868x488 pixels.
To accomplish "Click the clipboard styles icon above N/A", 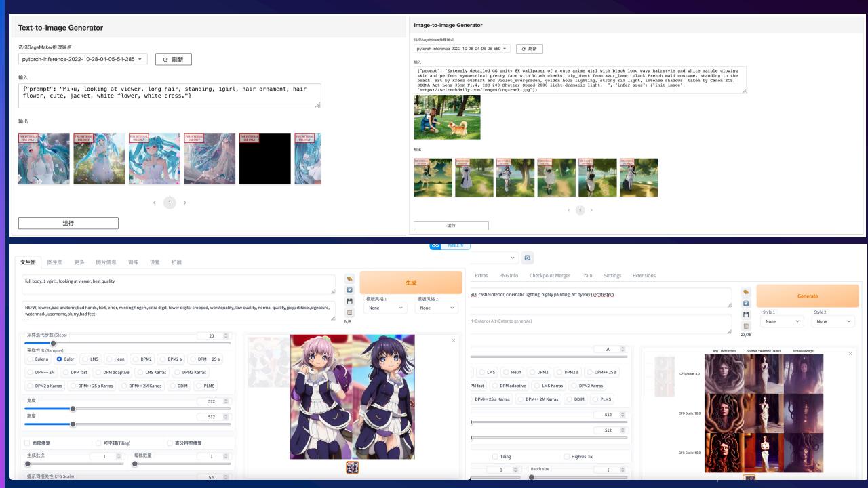I will click(349, 312).
